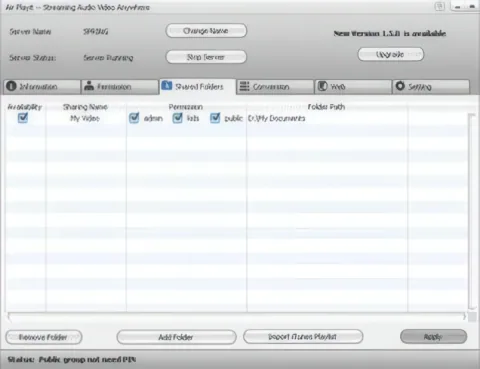480x369 pixels.
Task: Click the New Version 1.5.0 is available notice
Action: pyautogui.click(x=390, y=33)
